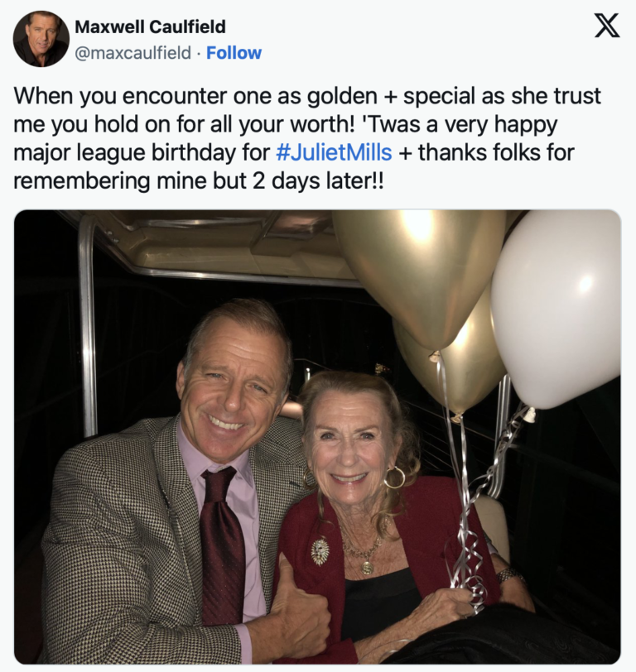
Task: Click the lion brooch on red jacket
Action: [320, 550]
